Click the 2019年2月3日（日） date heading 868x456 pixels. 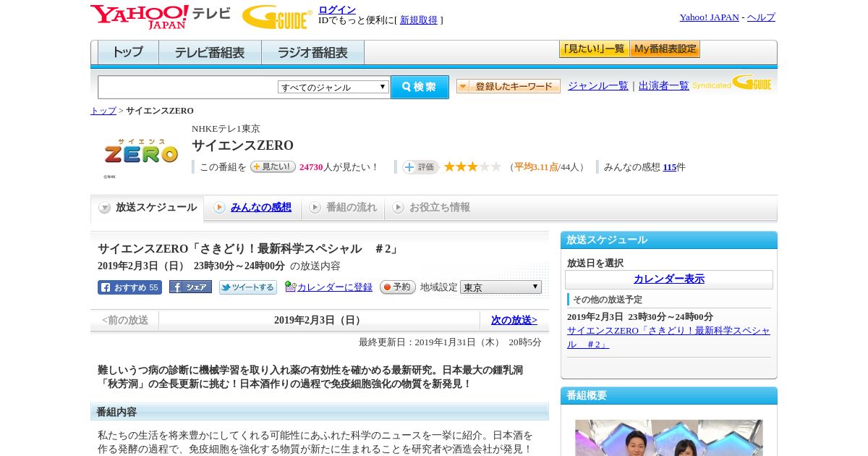[319, 321]
